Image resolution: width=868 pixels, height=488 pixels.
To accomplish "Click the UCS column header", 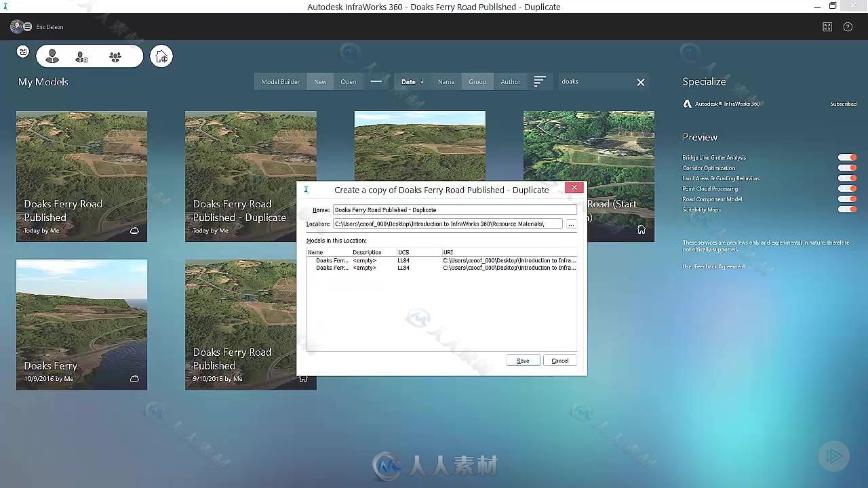I will 419,252.
